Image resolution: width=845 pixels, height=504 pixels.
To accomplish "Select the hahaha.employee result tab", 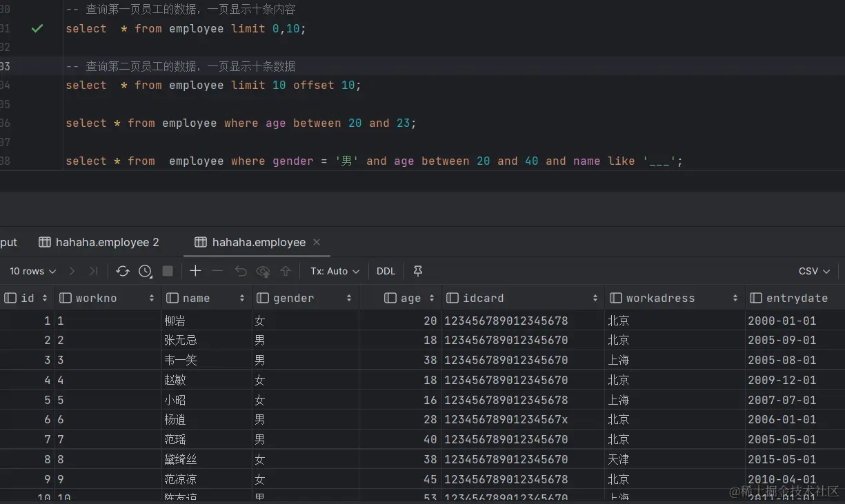I will click(x=258, y=242).
